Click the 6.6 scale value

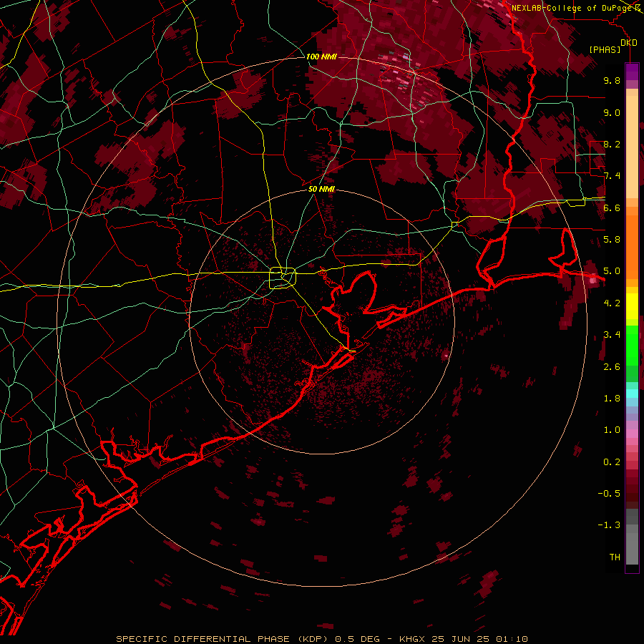coord(612,208)
